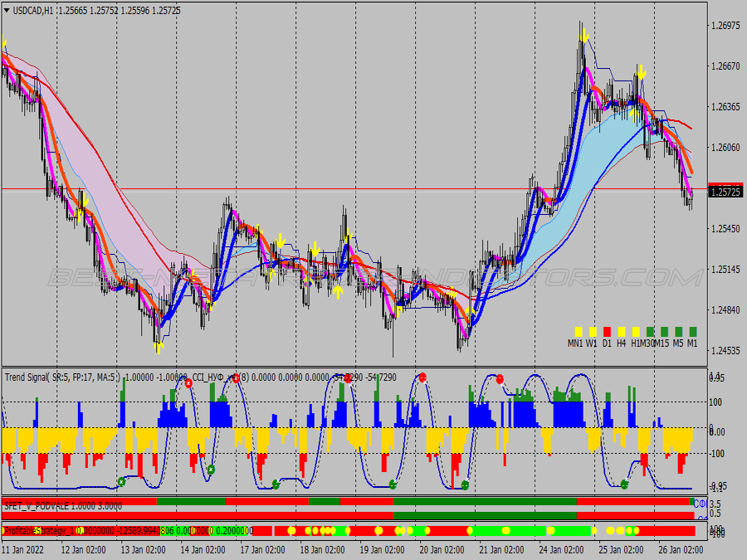Image resolution: width=747 pixels, height=560 pixels.
Task: Click the leftmost red circle in Trend Signal panel
Action: [x=188, y=382]
